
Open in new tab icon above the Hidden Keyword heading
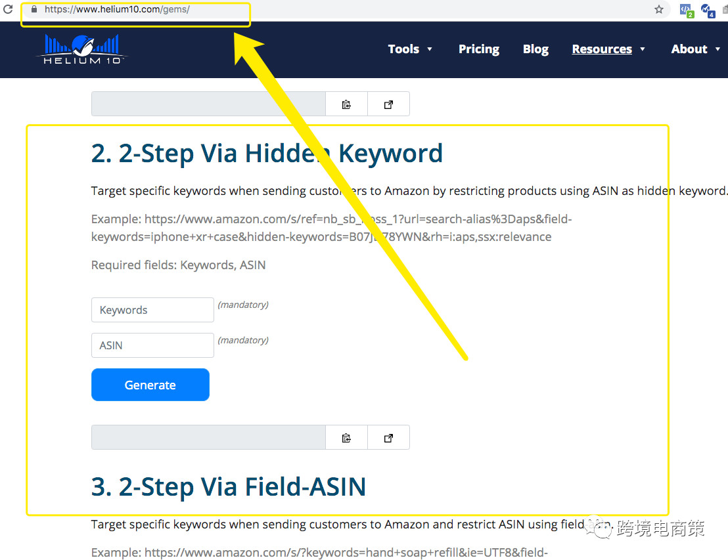click(x=388, y=104)
